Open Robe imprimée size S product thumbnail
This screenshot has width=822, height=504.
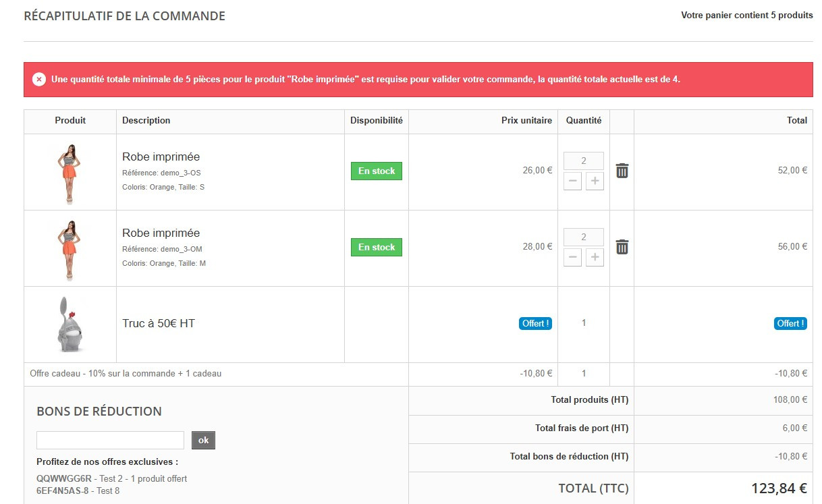point(70,172)
